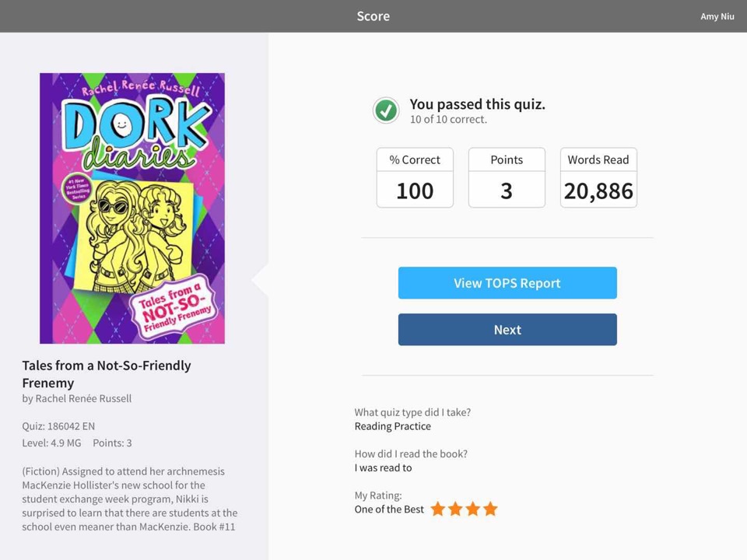The image size is (747, 560).
Task: Click the Quiz: 186042 EN text
Action: tap(58, 426)
